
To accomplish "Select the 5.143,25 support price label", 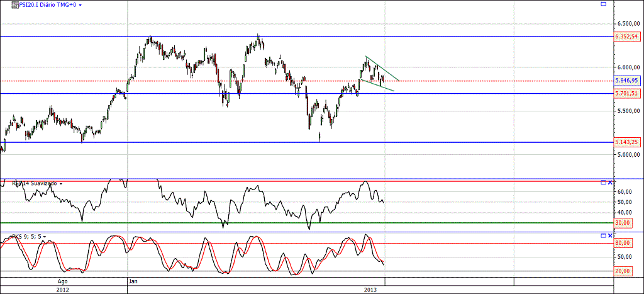I will tap(626, 142).
